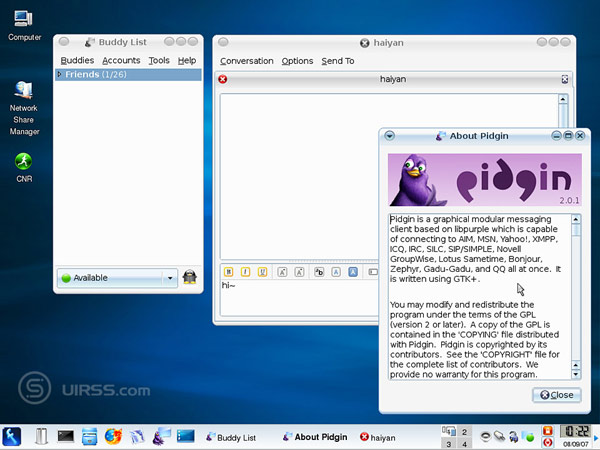Expand the Friends group in Buddy List
600x450 pixels.
pos(60,75)
